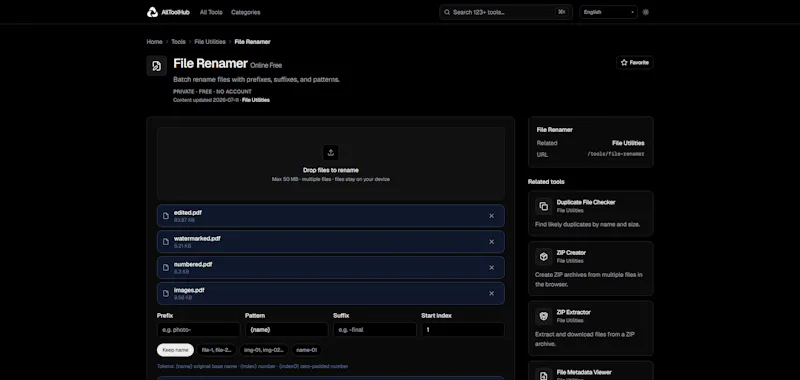
Task: Click the ZIP Extractor icon
Action: click(x=544, y=316)
